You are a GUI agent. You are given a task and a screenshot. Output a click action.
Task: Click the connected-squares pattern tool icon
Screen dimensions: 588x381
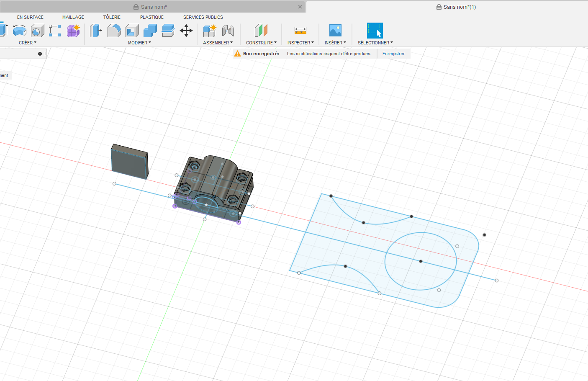[x=55, y=31]
